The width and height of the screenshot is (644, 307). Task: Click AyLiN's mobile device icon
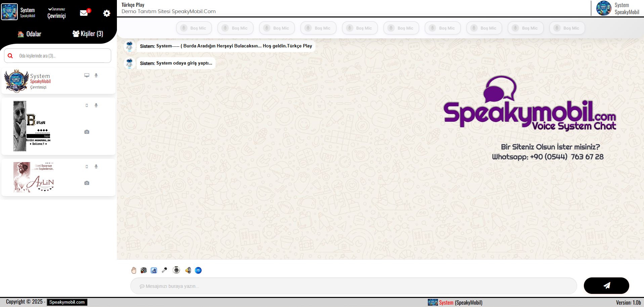click(x=87, y=166)
